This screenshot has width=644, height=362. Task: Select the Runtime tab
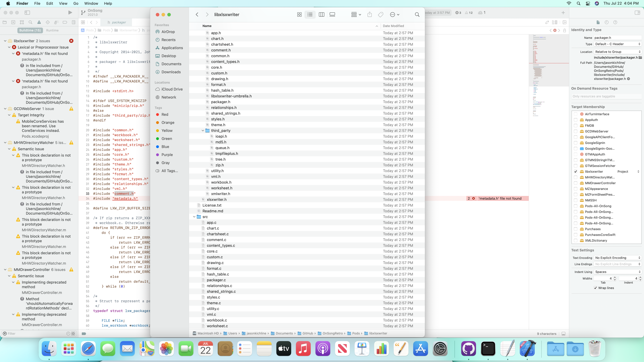(52, 30)
